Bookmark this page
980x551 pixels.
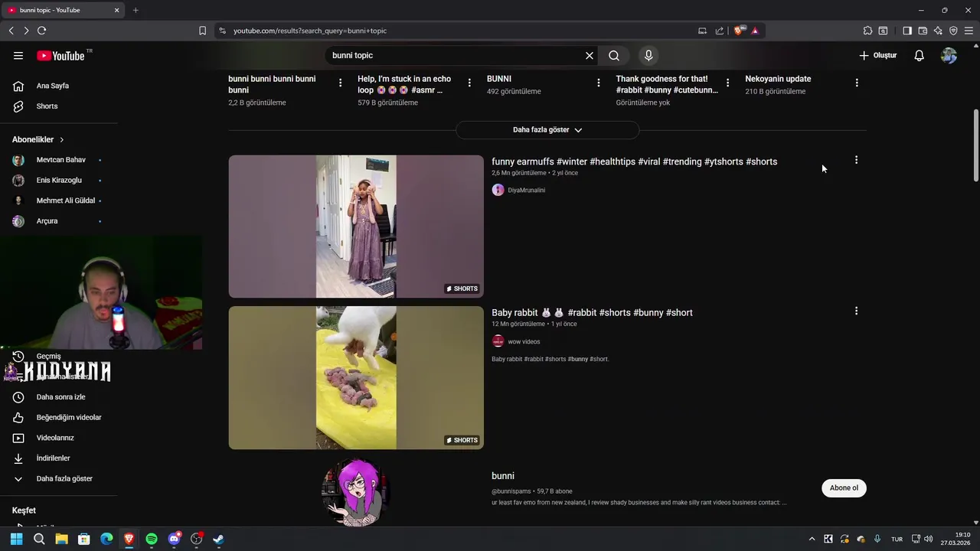point(202,31)
